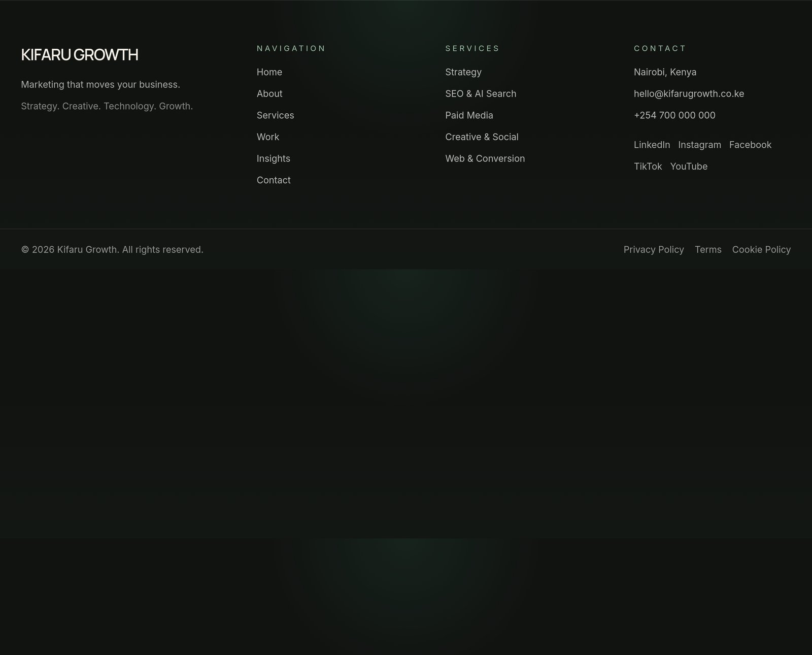The width and height of the screenshot is (812, 655).
Task: Open the YouTube social link
Action: pyautogui.click(x=689, y=167)
